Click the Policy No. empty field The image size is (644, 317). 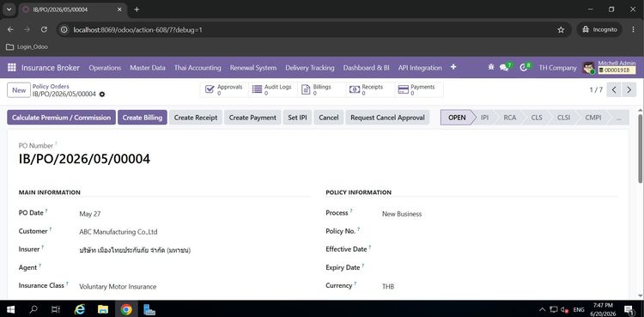(499, 231)
